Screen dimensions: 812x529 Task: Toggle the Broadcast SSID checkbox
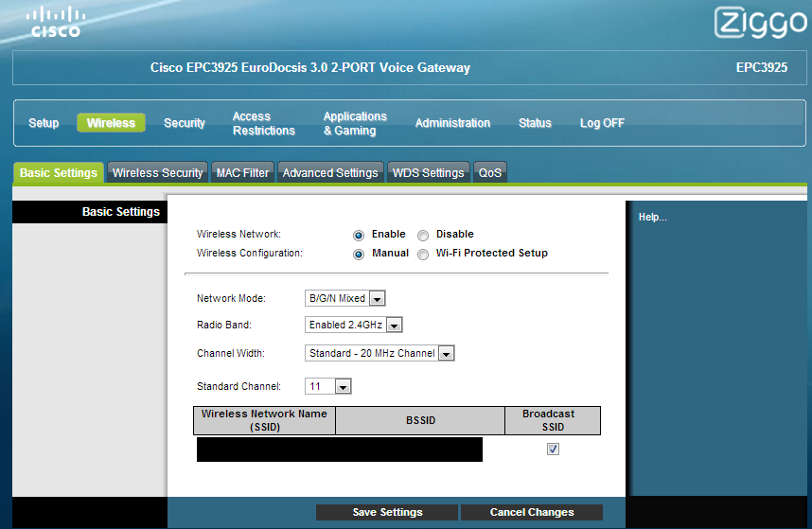[553, 449]
